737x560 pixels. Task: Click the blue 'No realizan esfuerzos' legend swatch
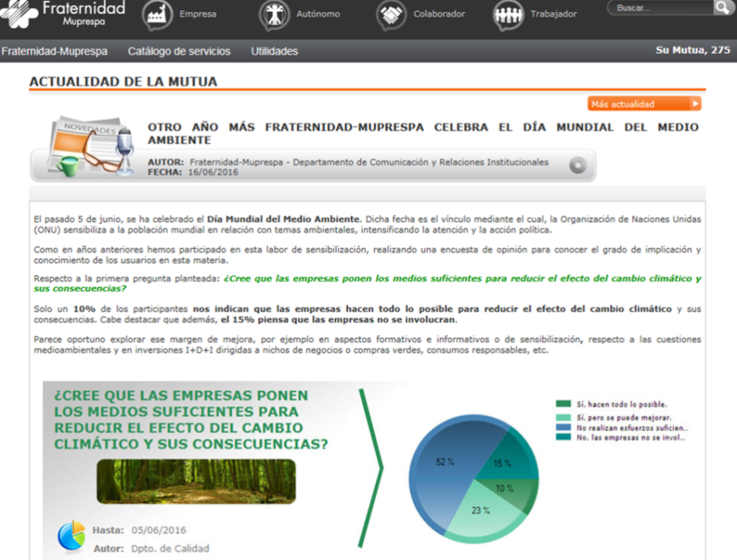[563, 428]
